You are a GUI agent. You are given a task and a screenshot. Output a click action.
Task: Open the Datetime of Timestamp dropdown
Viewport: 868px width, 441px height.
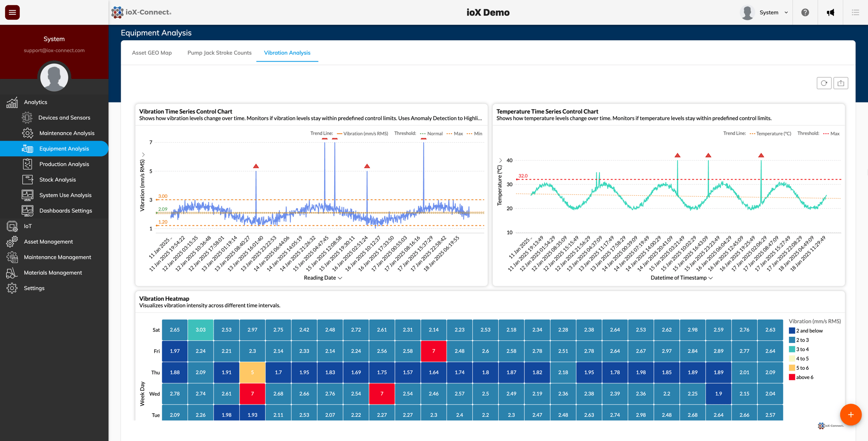tap(681, 277)
